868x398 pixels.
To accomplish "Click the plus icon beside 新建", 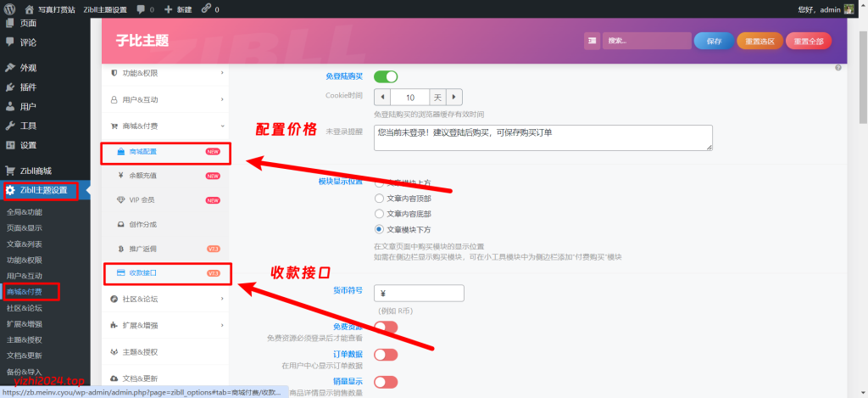I will pos(169,9).
